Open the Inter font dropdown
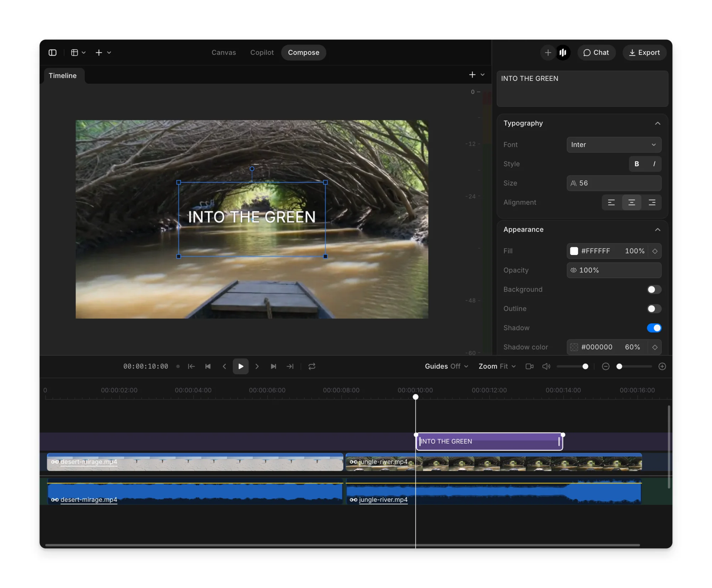This screenshot has width=712, height=588. (x=614, y=145)
